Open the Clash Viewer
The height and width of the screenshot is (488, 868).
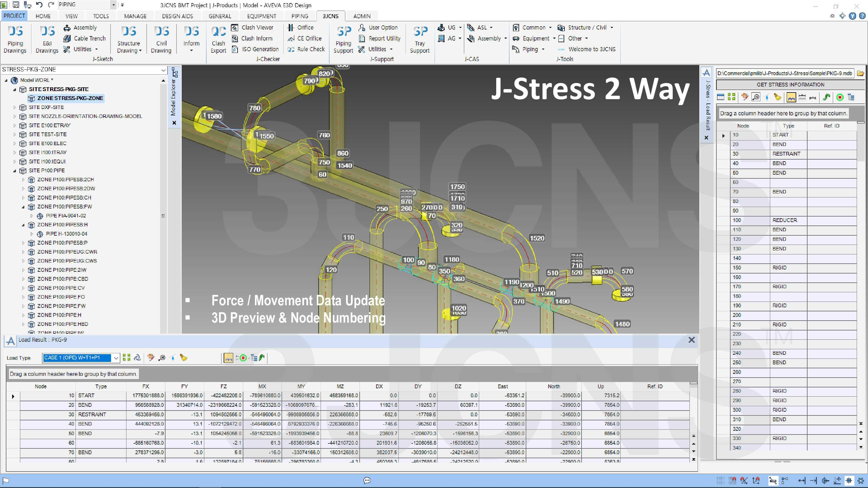(252, 27)
